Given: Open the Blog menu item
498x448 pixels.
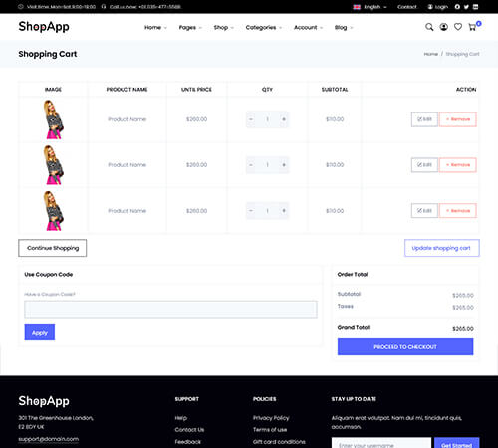Looking at the screenshot, I should click(x=344, y=27).
